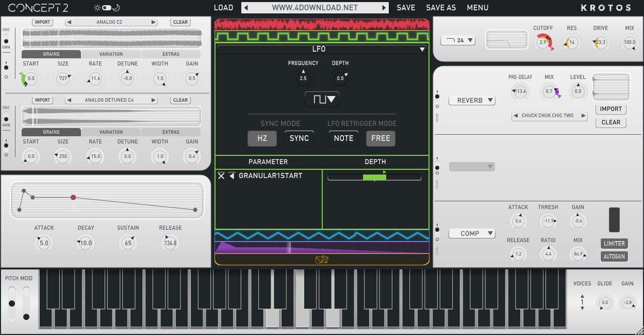Click the reorder arrows icon in the COMP slot
Image resolution: width=644 pixels, height=335 pixels.
[437, 251]
